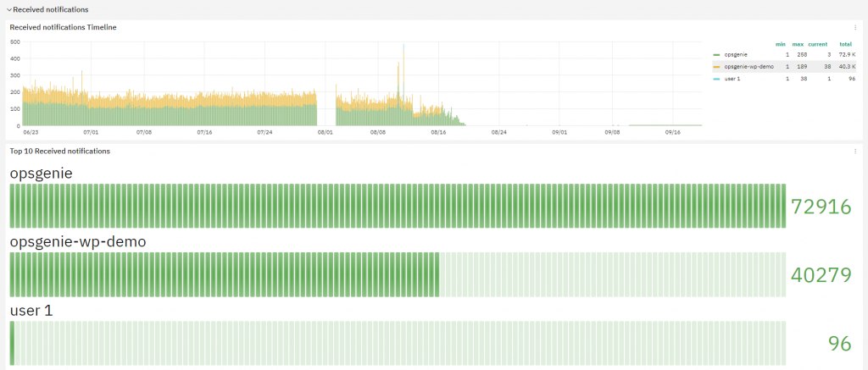Screen dimensions: 868x370
Task: Click the 40279 bar gauge value
Action: pos(821,275)
